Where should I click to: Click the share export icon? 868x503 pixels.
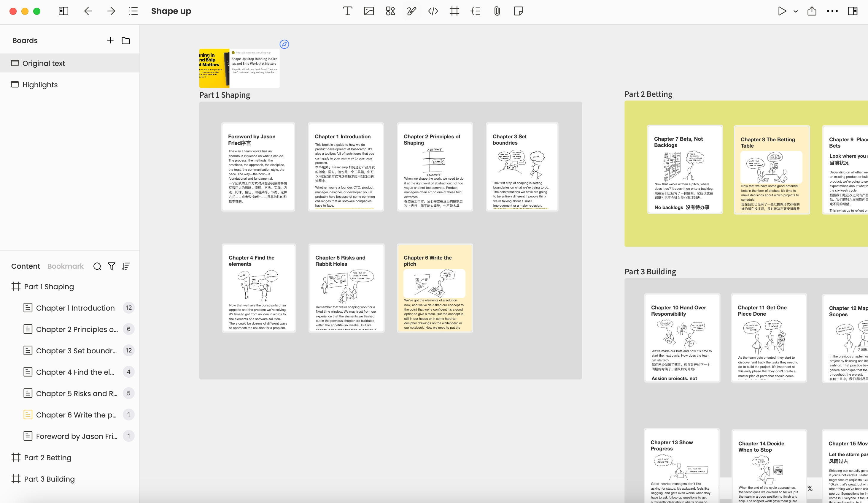812,11
